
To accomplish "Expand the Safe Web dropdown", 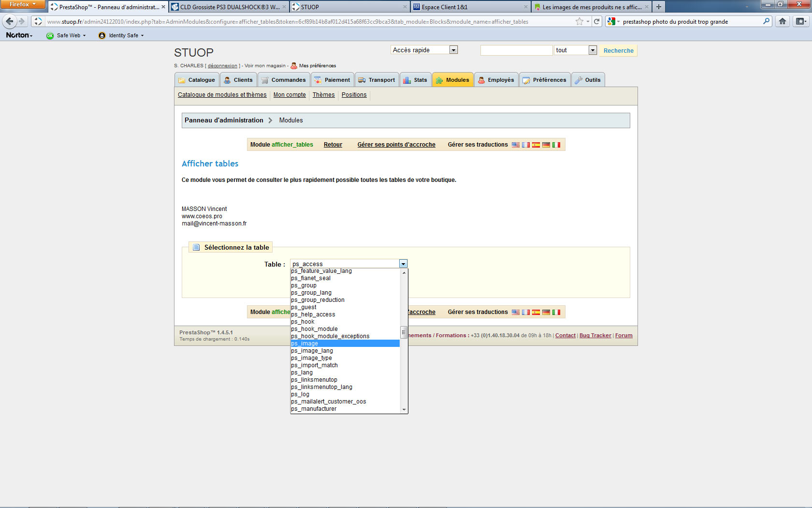I will pos(84,35).
